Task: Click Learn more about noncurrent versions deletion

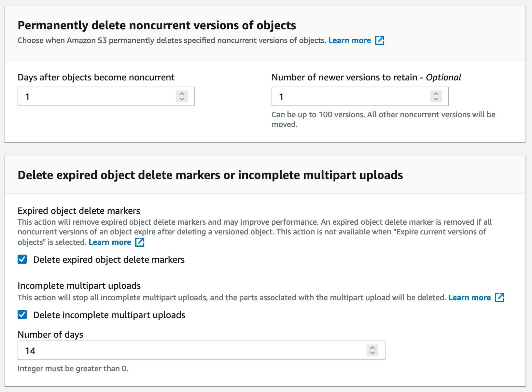Action: click(350, 40)
